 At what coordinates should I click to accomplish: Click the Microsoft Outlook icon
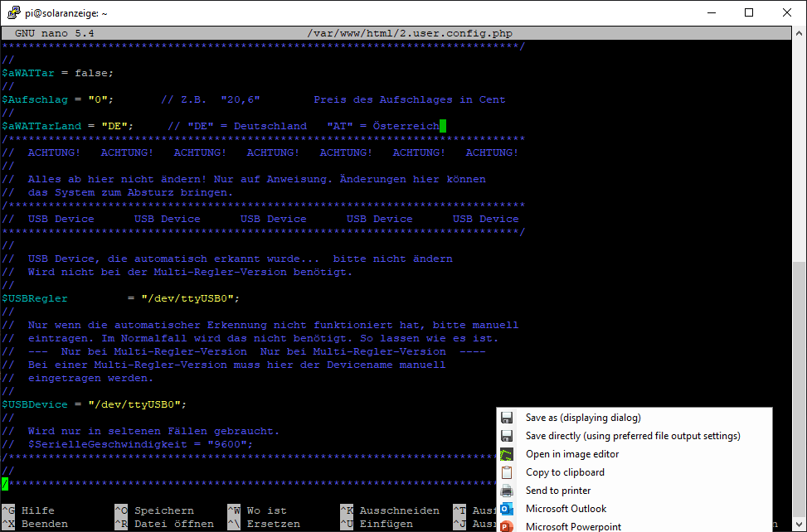pos(508,509)
